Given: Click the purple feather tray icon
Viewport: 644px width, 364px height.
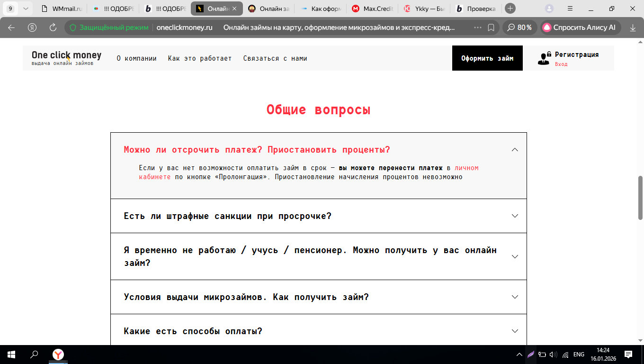Looking at the screenshot, I should pos(531,355).
